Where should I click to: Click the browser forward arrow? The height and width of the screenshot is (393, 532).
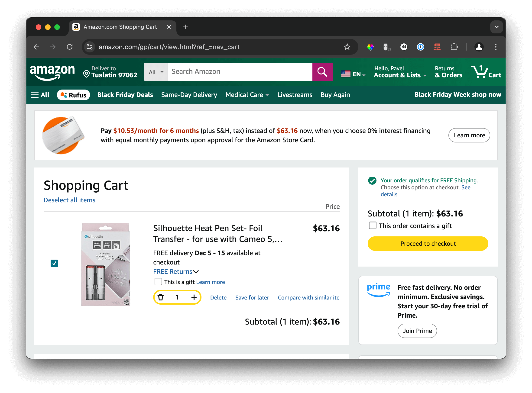53,47
